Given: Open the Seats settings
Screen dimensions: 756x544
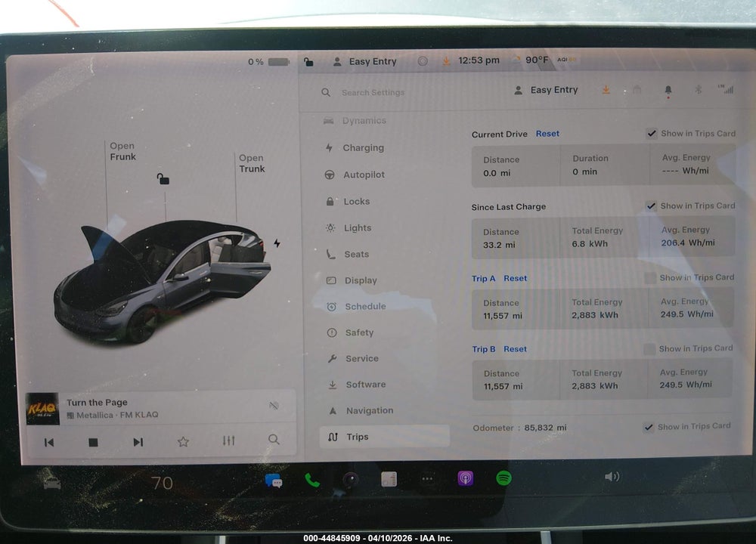Looking at the screenshot, I should 348,254.
